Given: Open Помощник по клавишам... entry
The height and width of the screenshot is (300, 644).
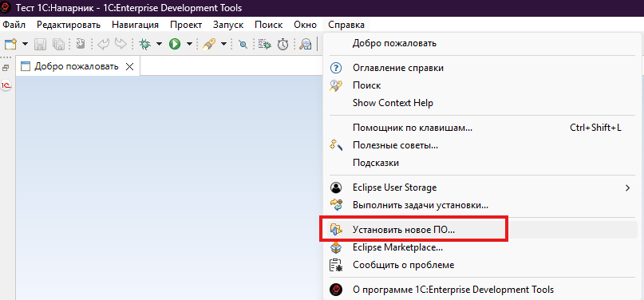Looking at the screenshot, I should coord(481,128).
